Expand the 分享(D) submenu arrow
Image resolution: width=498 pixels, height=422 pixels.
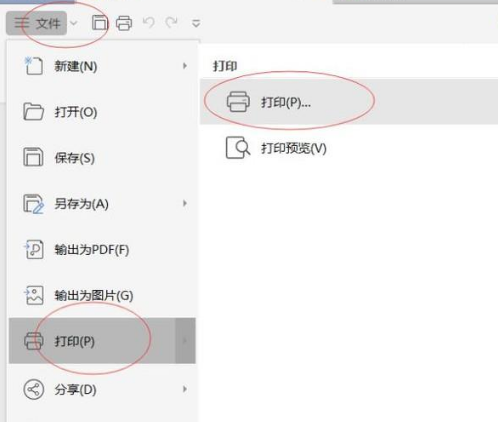185,389
